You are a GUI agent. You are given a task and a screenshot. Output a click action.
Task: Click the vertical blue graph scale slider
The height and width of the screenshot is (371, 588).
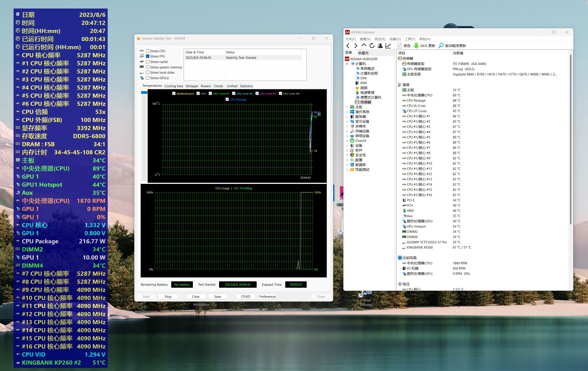144,93
